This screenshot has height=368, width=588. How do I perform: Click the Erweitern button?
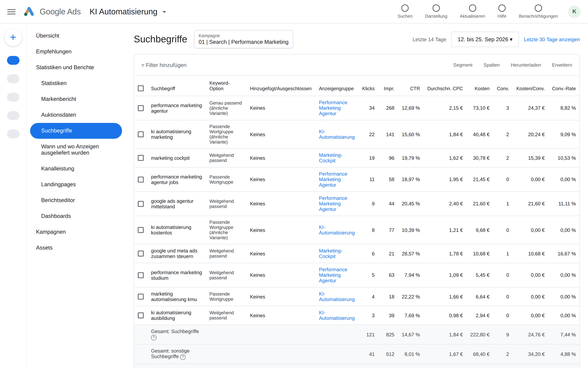click(562, 65)
